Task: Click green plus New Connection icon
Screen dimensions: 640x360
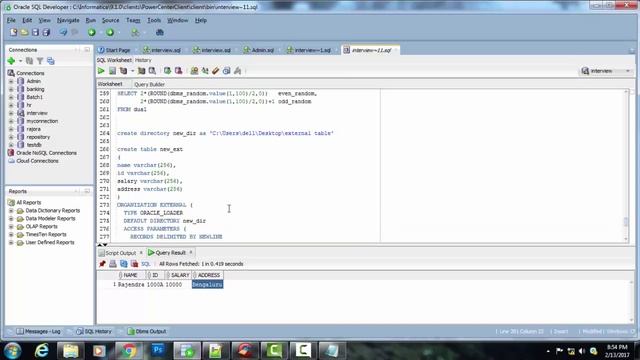Action: coord(11,61)
